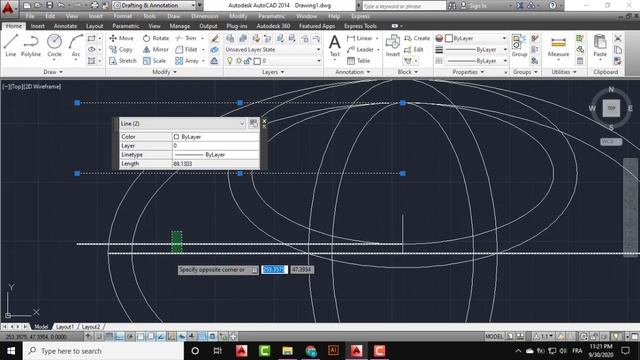
Task: Open the workspace dropdown Drafting & Annotation
Action: (157, 5)
